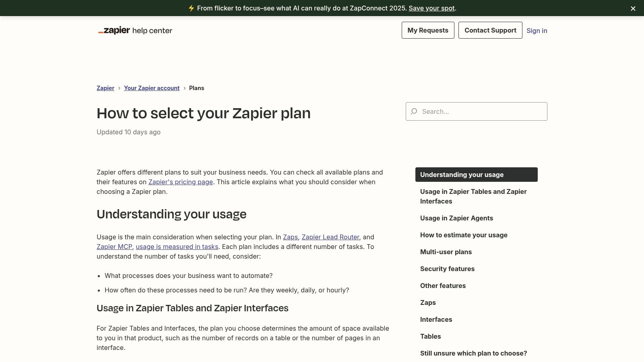644x362 pixels.
Task: Open the Save your spot link
Action: pos(431,8)
